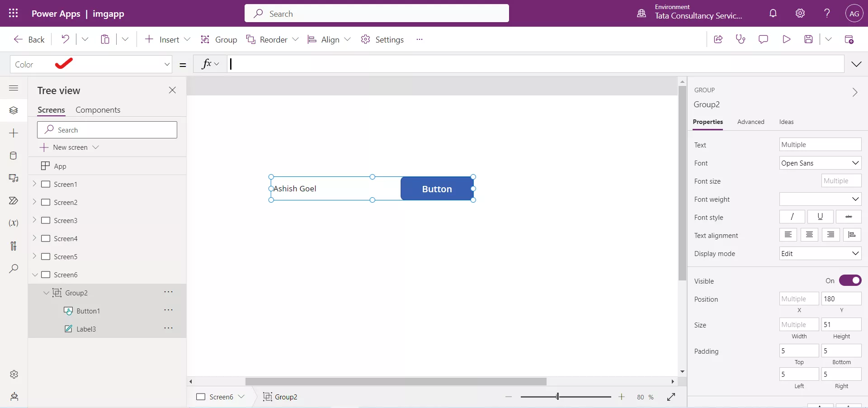
Task: Preview the app with the Play icon
Action: (786, 39)
